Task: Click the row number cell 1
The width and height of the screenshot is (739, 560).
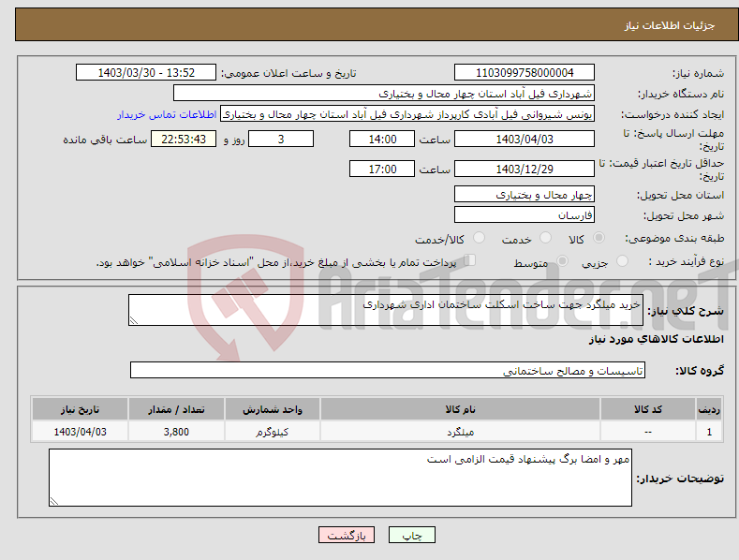Action: pos(709,432)
